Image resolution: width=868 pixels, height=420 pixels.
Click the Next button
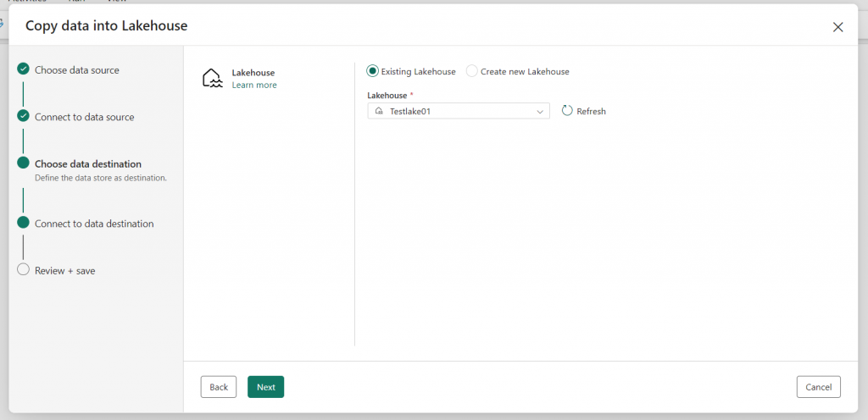pyautogui.click(x=265, y=387)
